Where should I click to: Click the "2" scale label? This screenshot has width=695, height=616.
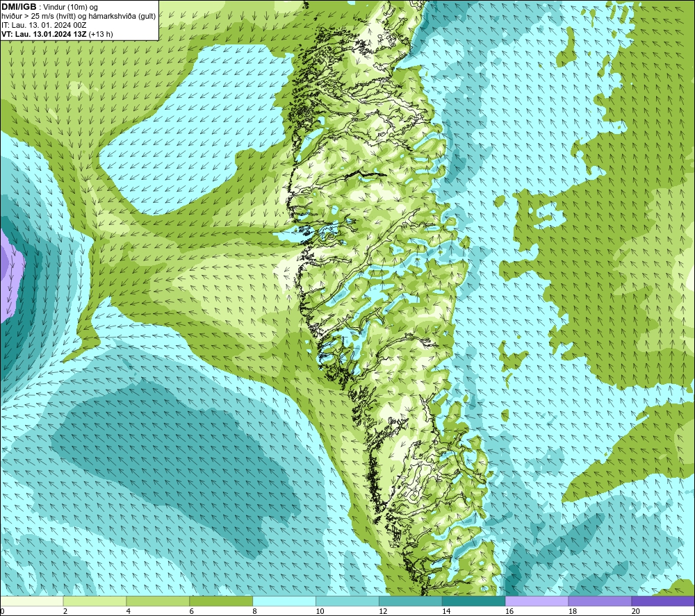65,611
